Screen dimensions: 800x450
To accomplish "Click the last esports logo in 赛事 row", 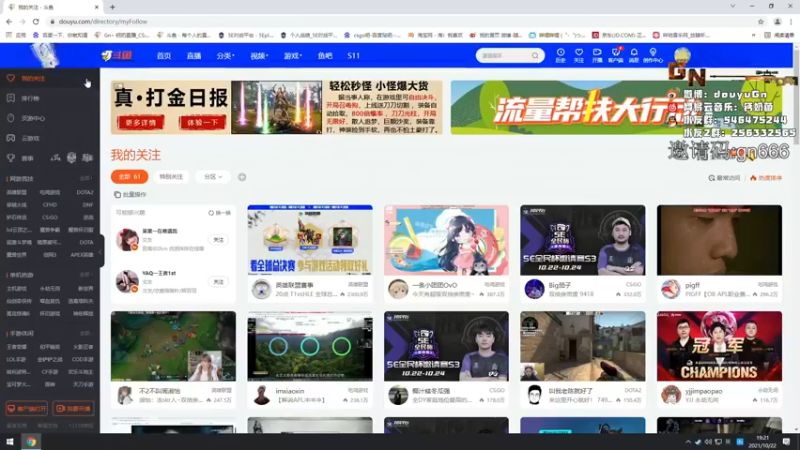I will coord(88,158).
